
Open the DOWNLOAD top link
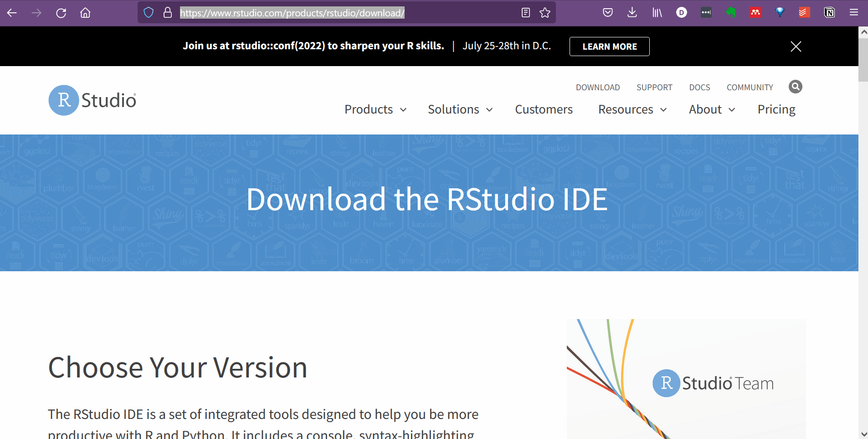pos(598,88)
